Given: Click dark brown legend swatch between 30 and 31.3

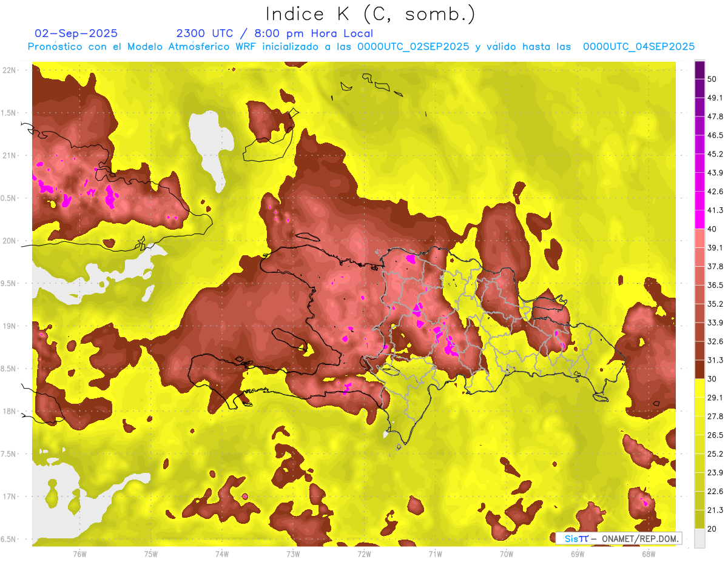Looking at the screenshot, I should pos(699,369).
